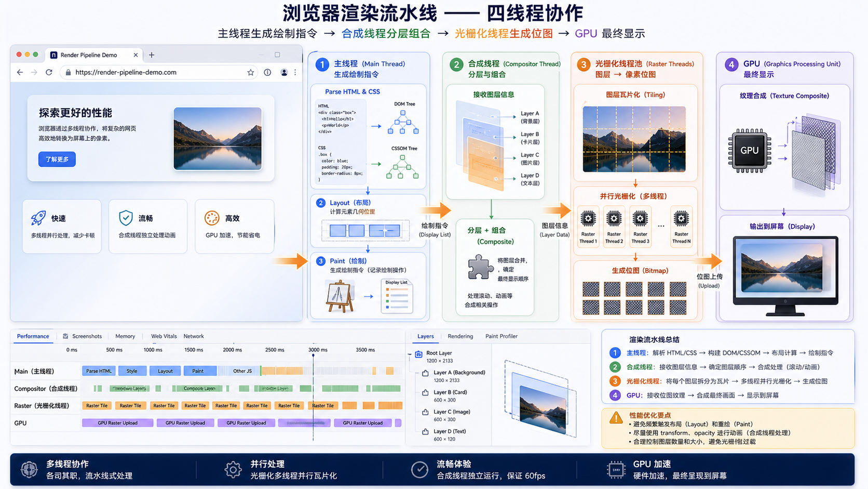Select Layer A (Background) in layer tree
Image resolution: width=868 pixels, height=489 pixels.
tap(459, 373)
